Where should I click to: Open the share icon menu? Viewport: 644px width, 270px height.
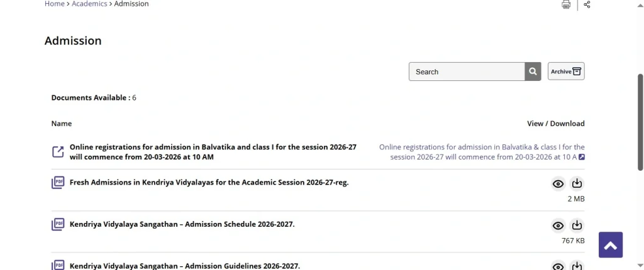point(587,4)
